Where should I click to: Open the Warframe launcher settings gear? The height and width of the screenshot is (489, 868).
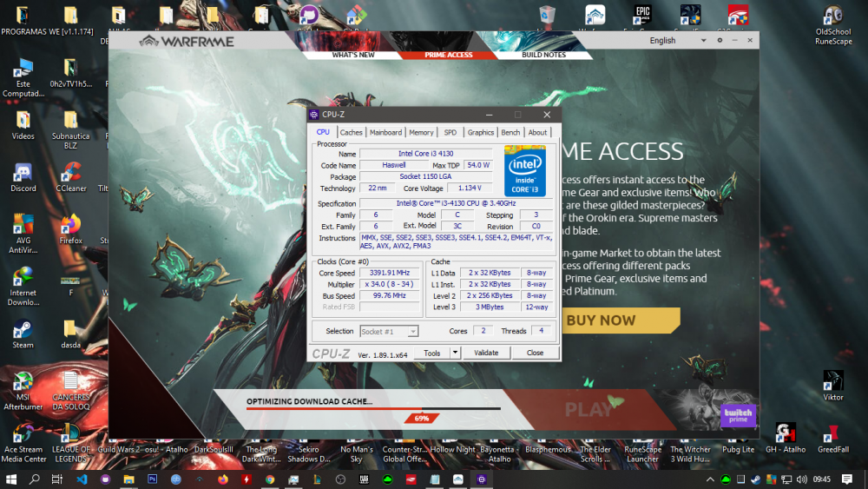click(x=720, y=40)
